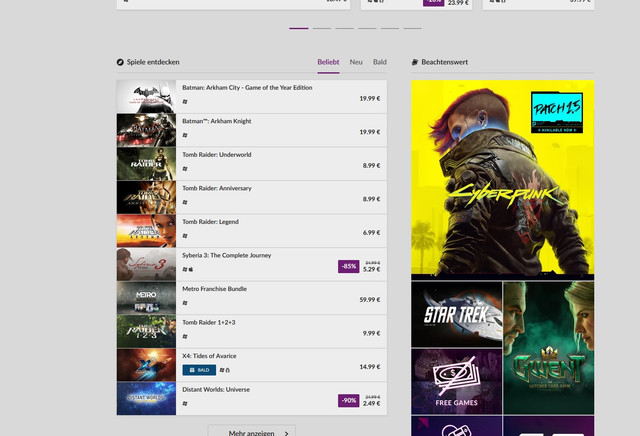
Task: Click the 6.99 € Tomb Raider Legend price
Action: pyautogui.click(x=371, y=232)
